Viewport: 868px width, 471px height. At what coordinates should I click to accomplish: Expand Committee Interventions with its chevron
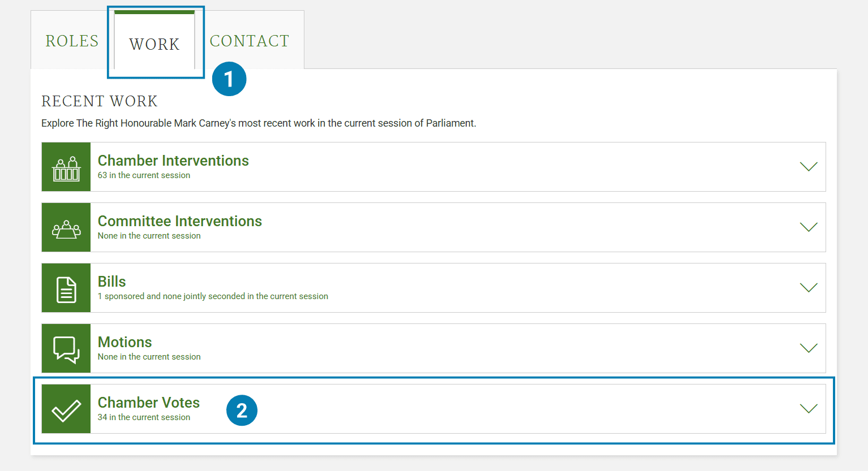(x=809, y=227)
